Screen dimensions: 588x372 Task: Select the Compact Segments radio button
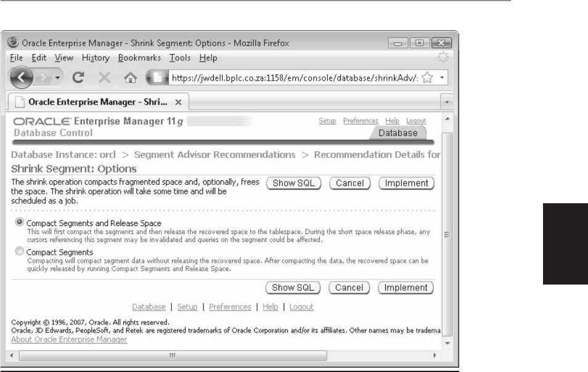pyautogui.click(x=19, y=251)
